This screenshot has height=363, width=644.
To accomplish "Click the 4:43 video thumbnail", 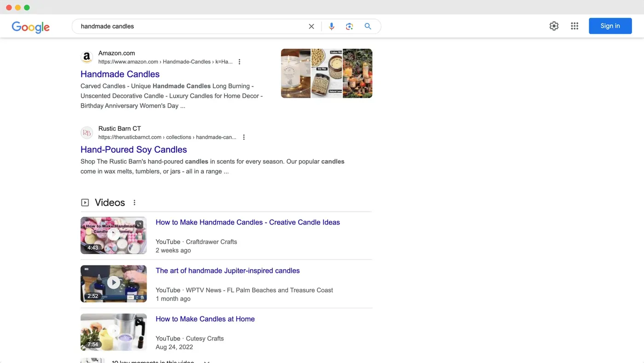I will tap(114, 236).
